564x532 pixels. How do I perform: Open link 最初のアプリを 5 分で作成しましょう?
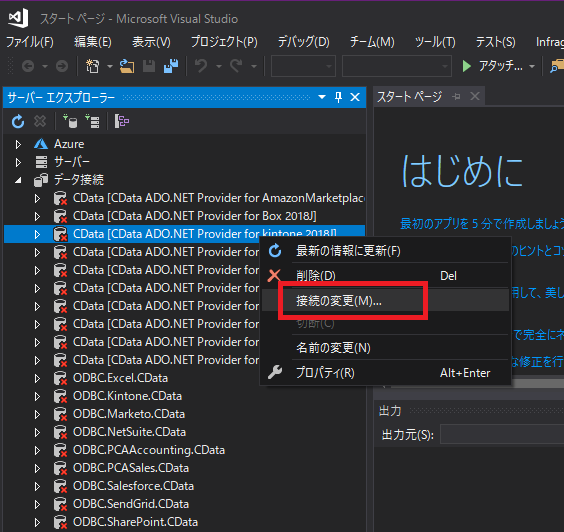(482, 224)
